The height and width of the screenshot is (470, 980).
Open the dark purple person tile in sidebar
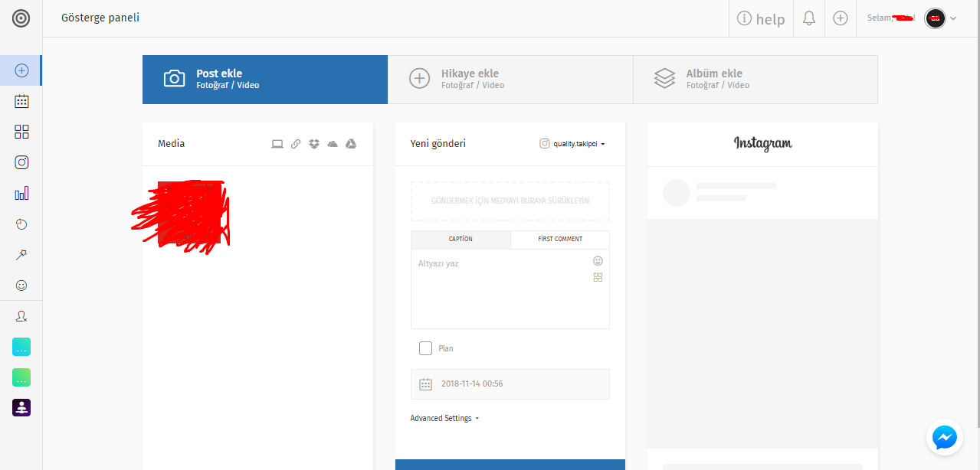tap(21, 408)
